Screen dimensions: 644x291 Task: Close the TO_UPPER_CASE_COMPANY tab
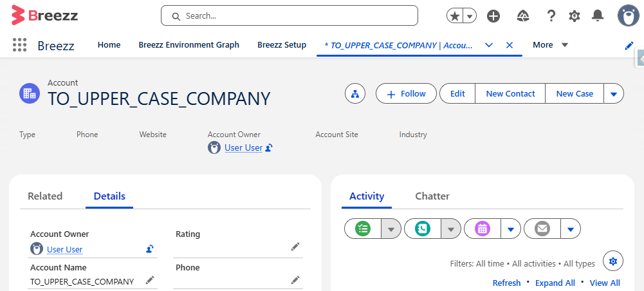pyautogui.click(x=510, y=45)
